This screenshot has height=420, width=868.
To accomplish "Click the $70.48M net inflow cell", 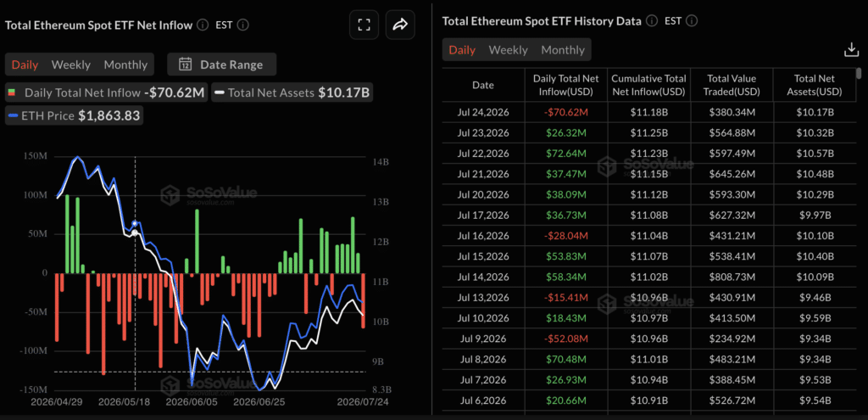I will click(x=565, y=359).
